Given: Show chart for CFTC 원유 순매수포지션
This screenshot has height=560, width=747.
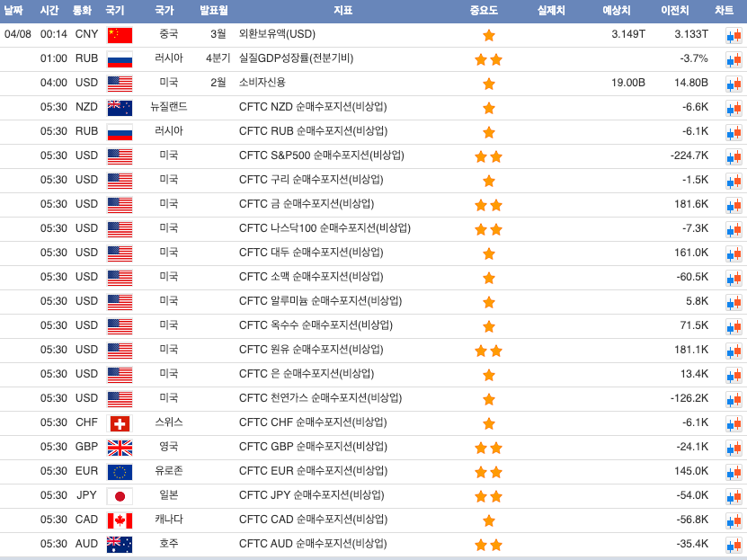Looking at the screenshot, I should [734, 351].
